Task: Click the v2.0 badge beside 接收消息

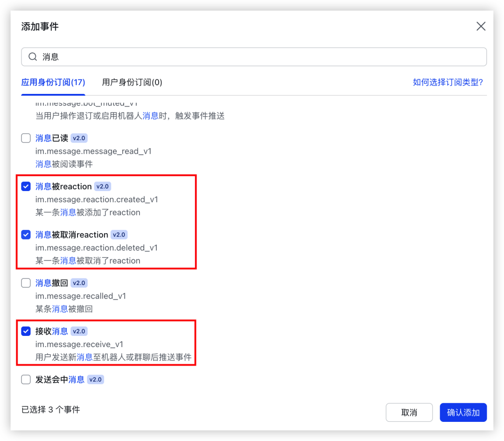Action: pyautogui.click(x=79, y=331)
